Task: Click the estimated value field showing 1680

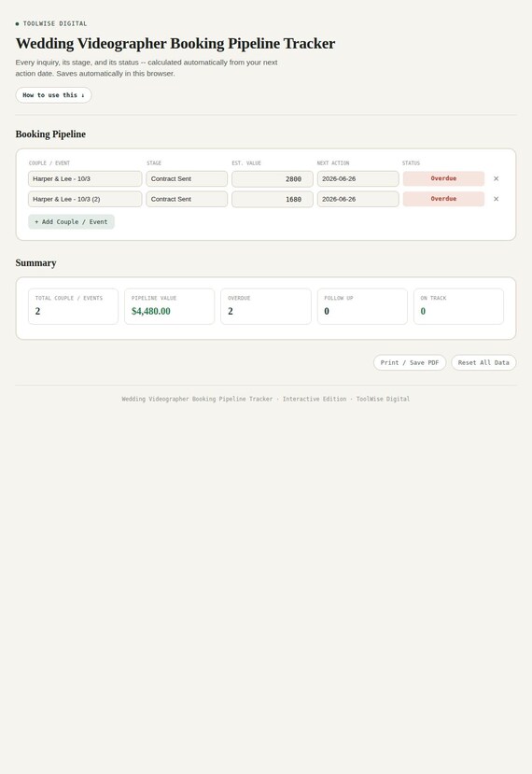Action: (x=273, y=199)
